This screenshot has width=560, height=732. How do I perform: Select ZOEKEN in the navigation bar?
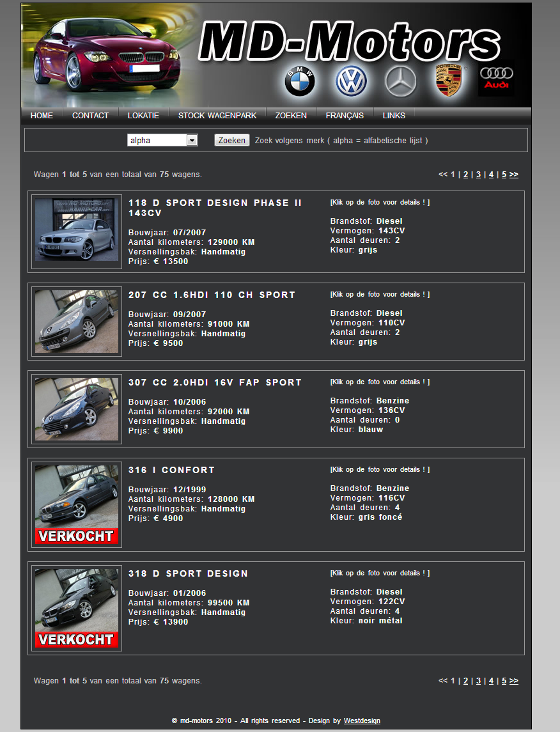pyautogui.click(x=291, y=115)
